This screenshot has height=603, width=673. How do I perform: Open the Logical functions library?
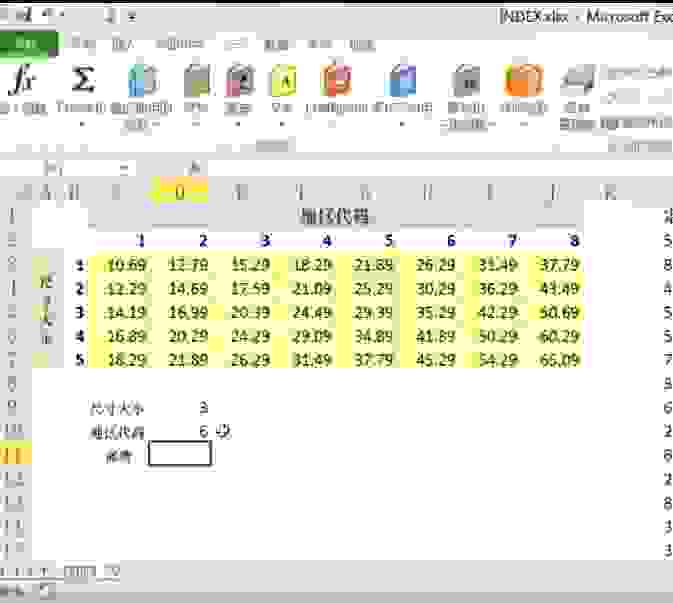pyautogui.click(x=239, y=82)
